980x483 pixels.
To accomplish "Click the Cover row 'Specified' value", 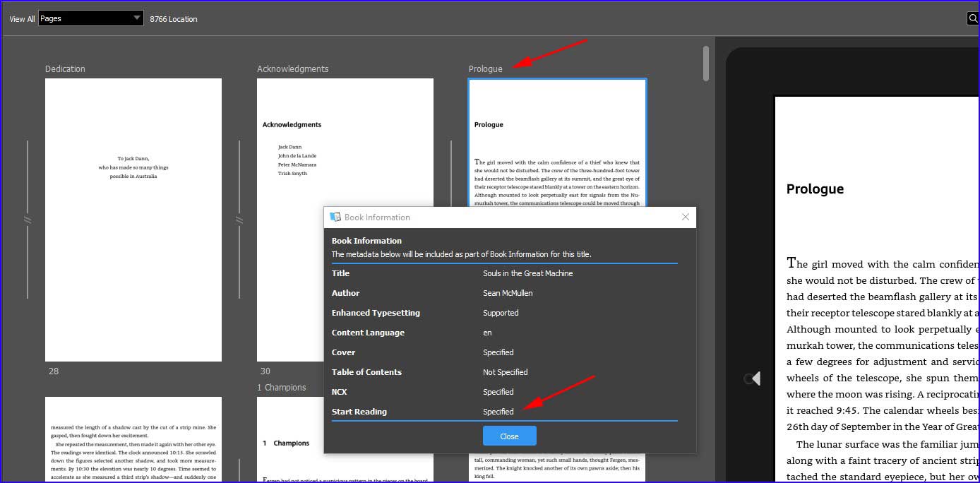I will [498, 352].
